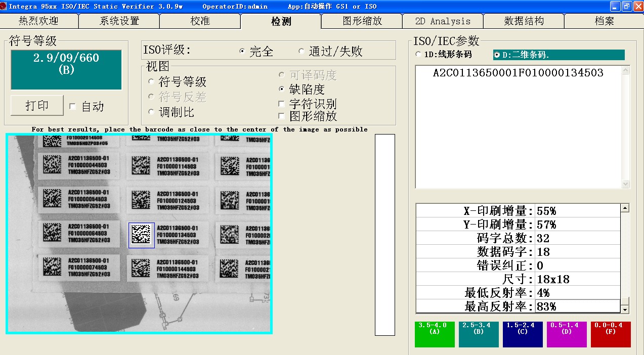Select the D:二维条码 radio
The image size is (644, 355).
pyautogui.click(x=497, y=55)
